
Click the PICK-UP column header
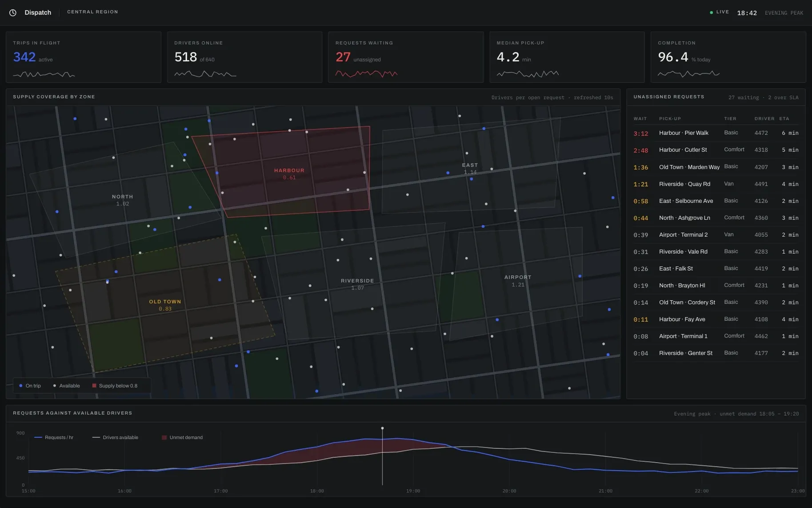(670, 119)
